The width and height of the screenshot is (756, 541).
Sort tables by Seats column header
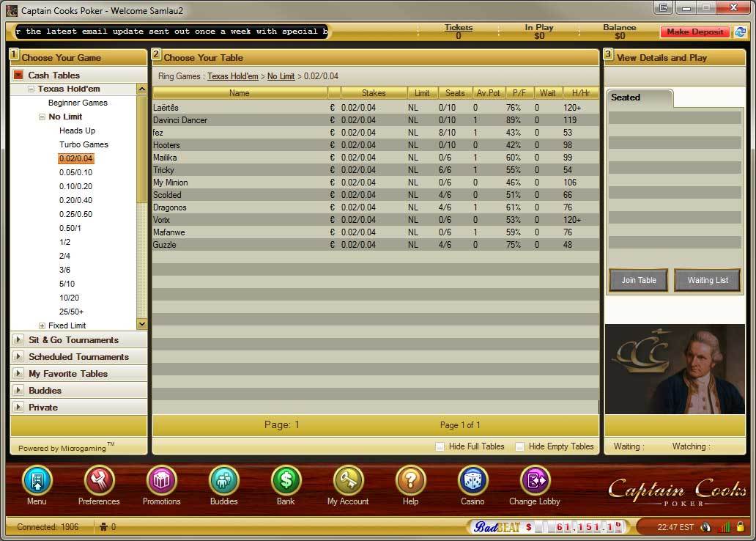tap(455, 92)
